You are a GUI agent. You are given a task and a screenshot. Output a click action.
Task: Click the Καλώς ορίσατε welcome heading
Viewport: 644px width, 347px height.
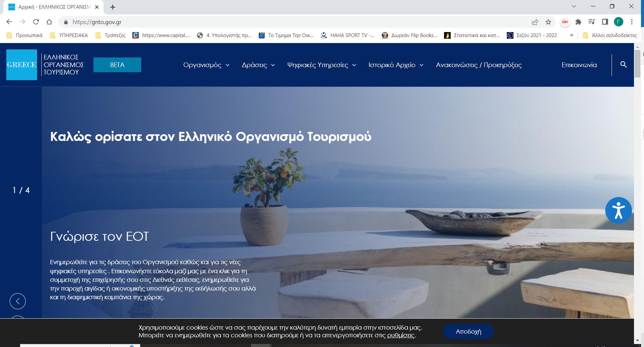point(211,137)
